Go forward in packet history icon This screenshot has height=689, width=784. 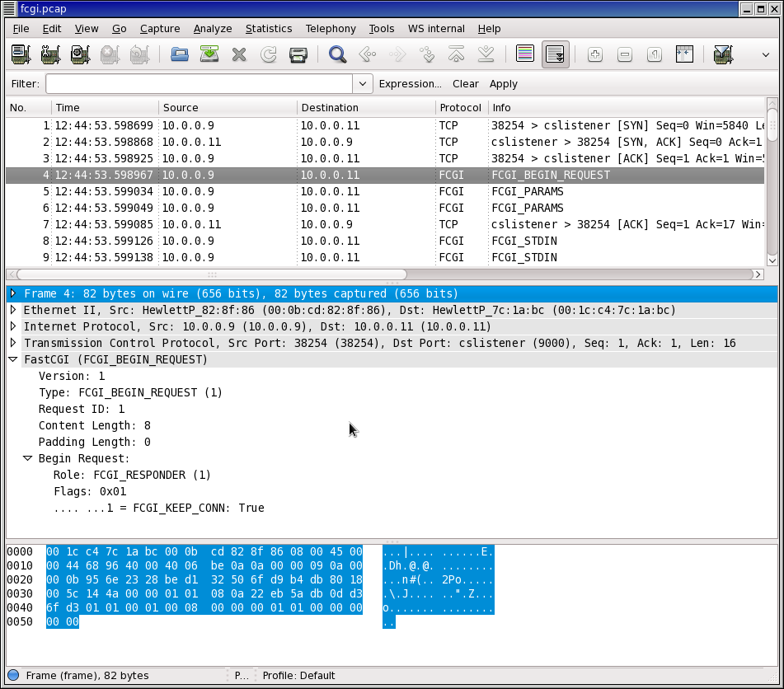pyautogui.click(x=397, y=54)
